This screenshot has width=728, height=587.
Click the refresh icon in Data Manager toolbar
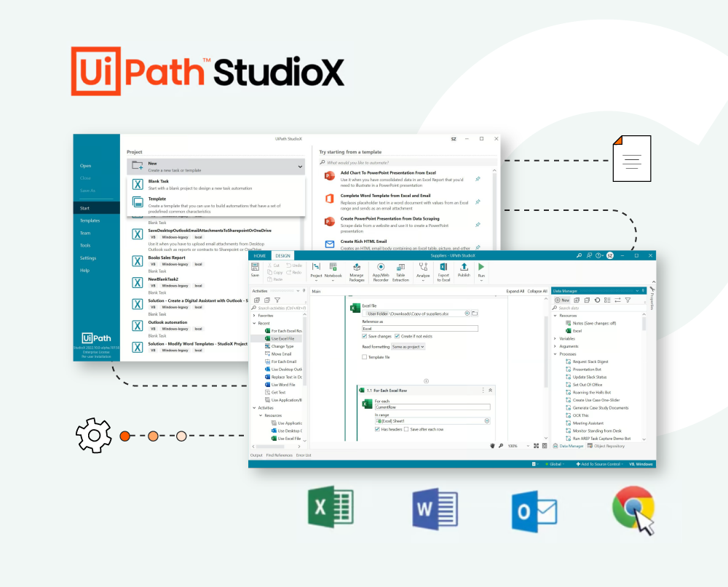click(597, 300)
